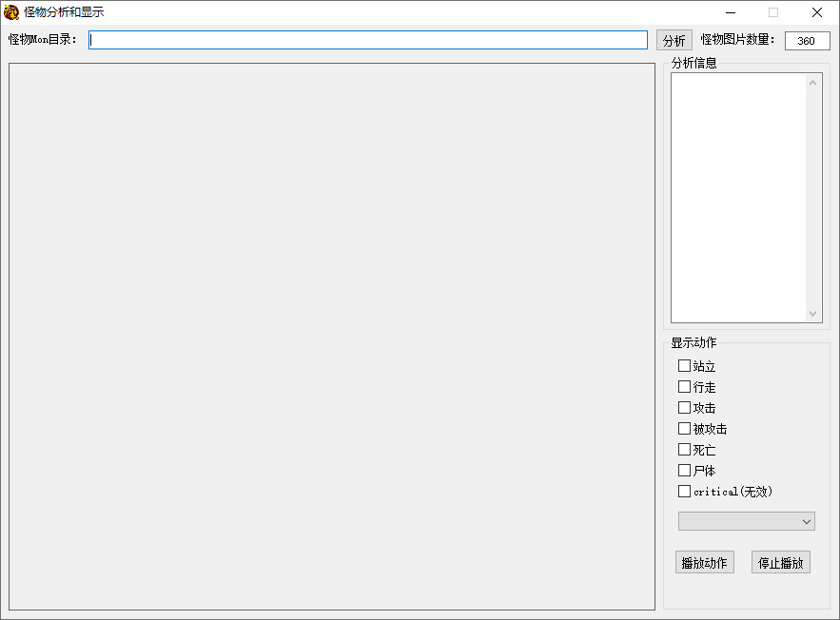Select the 死亡 checkbox
The height and width of the screenshot is (620, 840).
point(684,450)
